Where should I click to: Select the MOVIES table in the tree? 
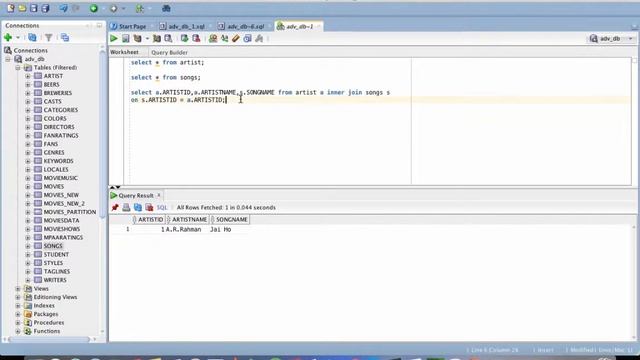click(54, 187)
